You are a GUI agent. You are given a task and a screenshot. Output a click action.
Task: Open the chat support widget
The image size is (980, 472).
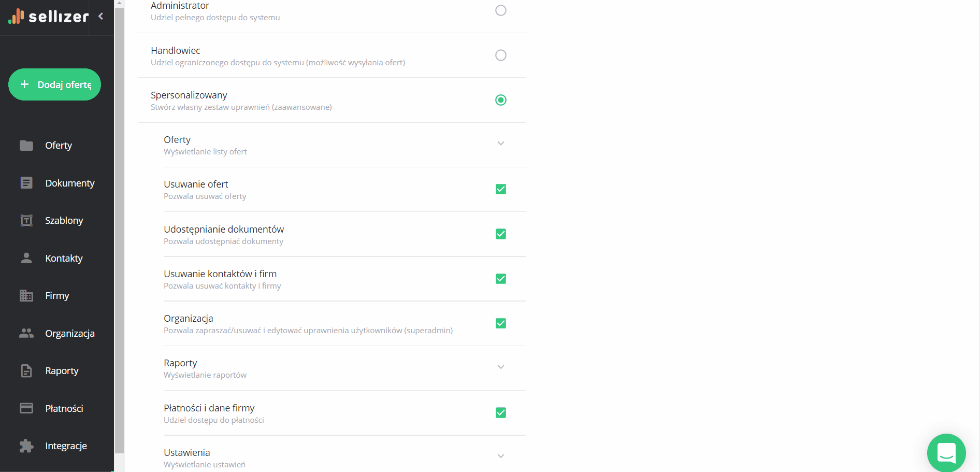tap(946, 453)
